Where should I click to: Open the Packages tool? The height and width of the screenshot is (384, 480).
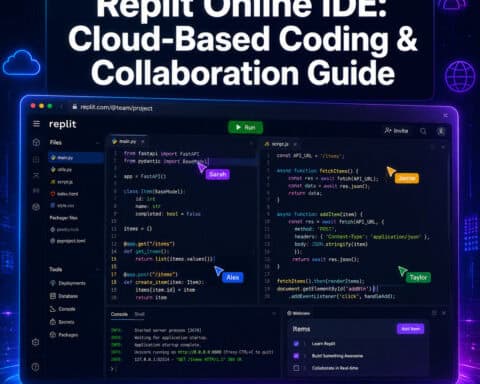pos(64,335)
